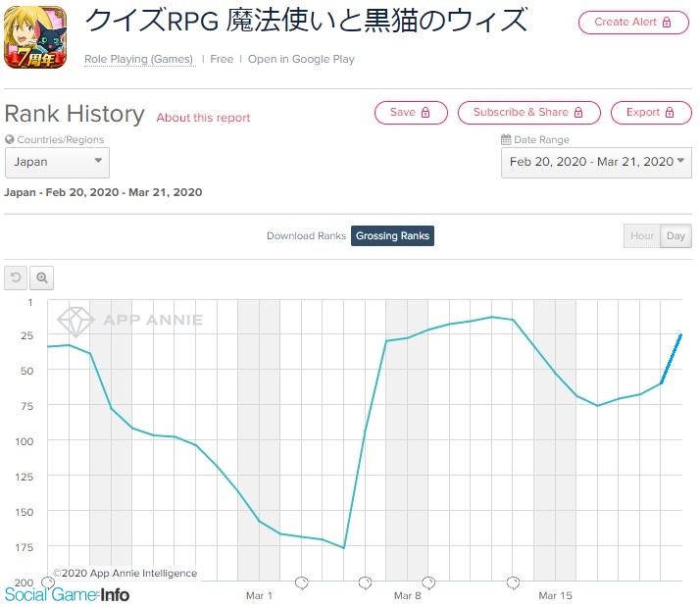Click the event bubble marker before Mar 15
This screenshot has height=607, width=700.
point(513,582)
